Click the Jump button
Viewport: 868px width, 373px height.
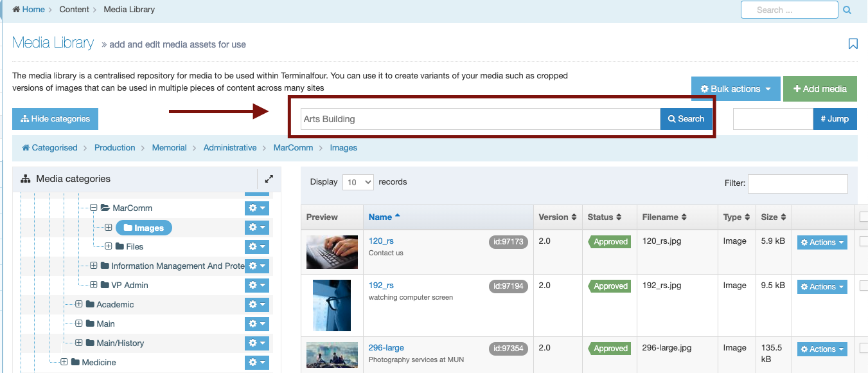coord(835,119)
